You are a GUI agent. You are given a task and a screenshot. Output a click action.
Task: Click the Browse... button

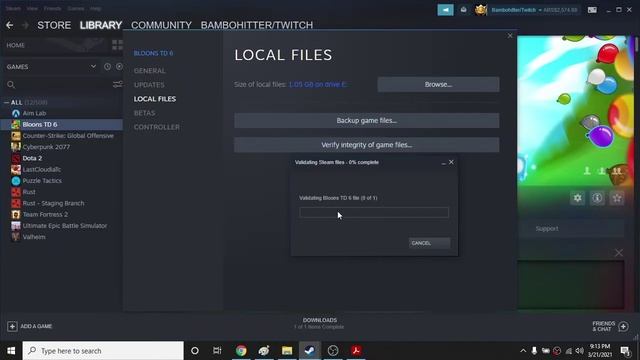pyautogui.click(x=438, y=84)
